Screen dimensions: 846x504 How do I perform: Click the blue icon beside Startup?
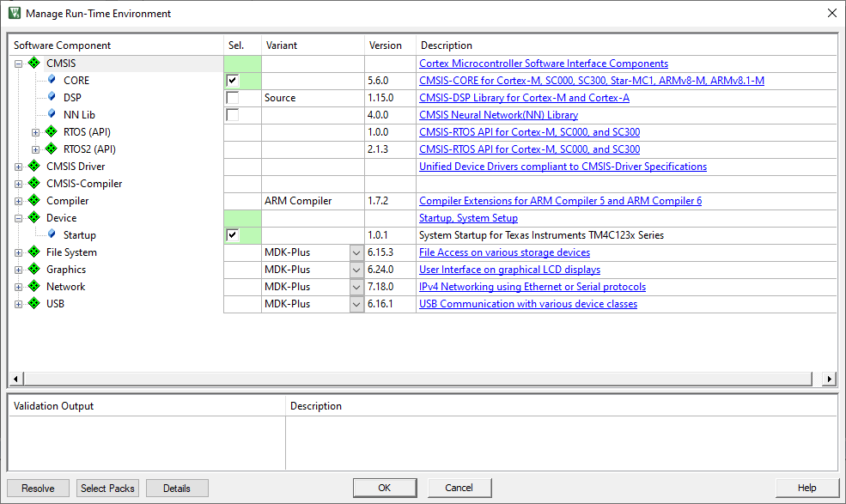click(52, 235)
